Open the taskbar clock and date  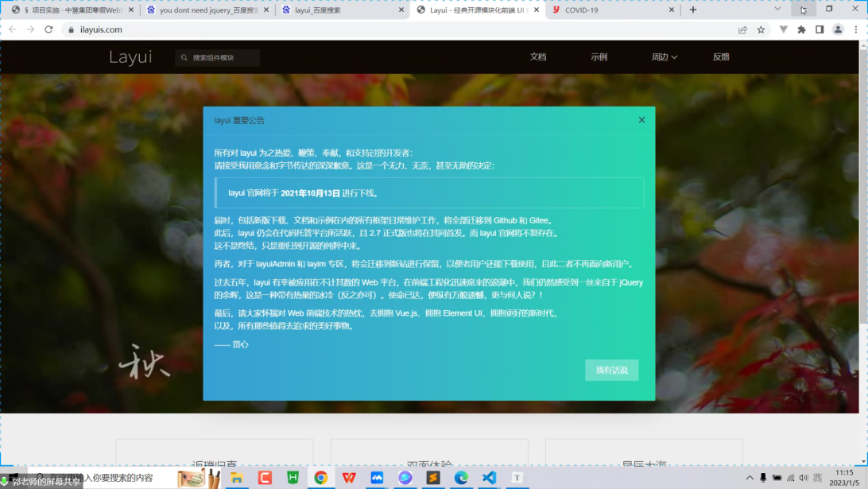click(x=844, y=478)
